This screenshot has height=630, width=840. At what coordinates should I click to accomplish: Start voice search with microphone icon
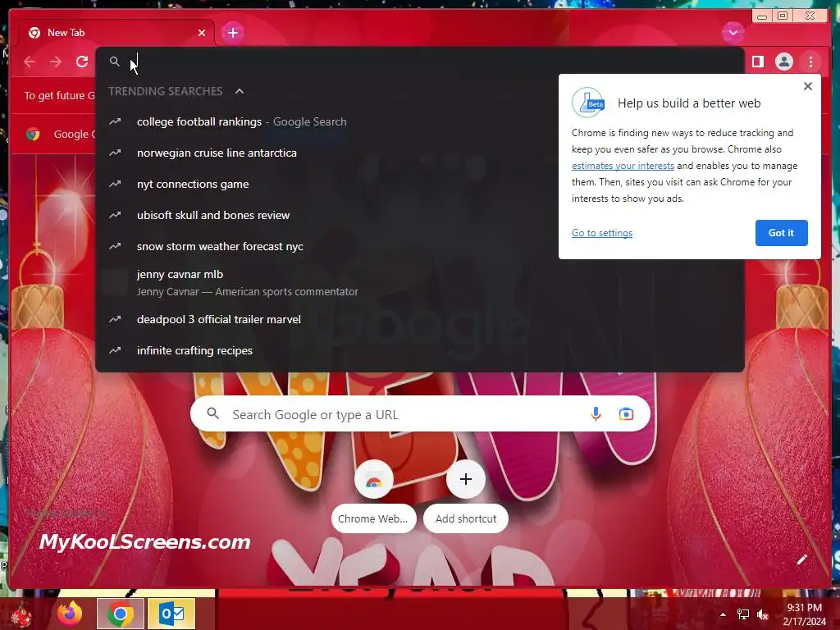(596, 414)
